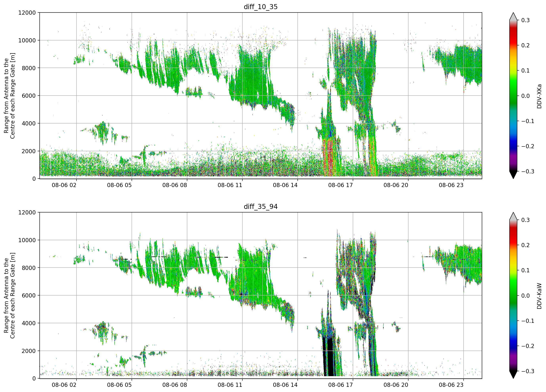Click the 0.1 tick on DDV-KaW colorbar
Viewport: 546px width, 392px height.
525,270
